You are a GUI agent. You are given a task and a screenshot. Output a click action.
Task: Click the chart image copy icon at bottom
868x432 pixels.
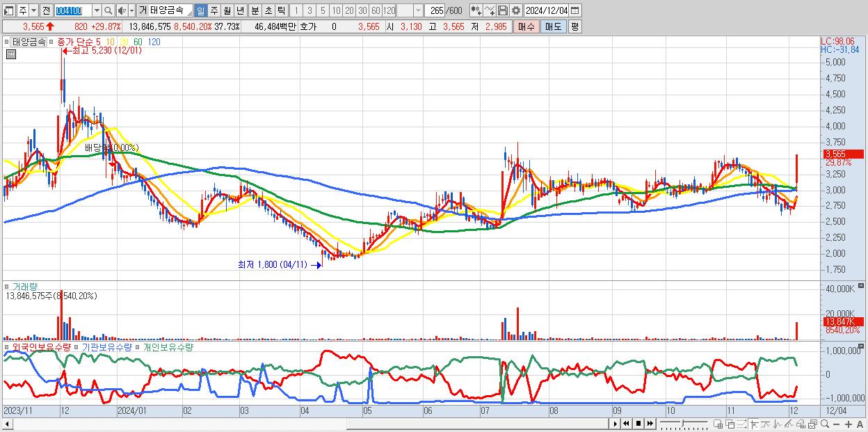point(812,424)
